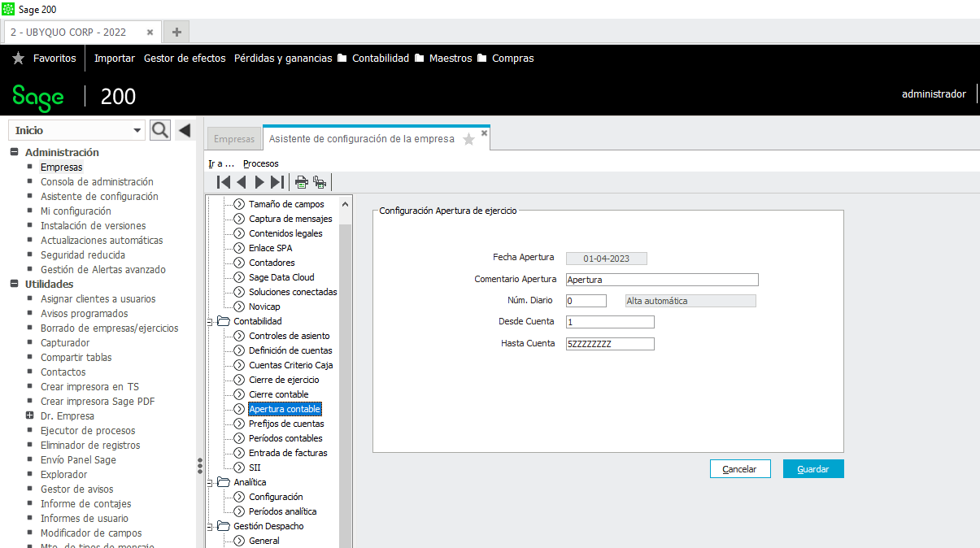
Task: Open the Ir a... menu
Action: [x=221, y=163]
